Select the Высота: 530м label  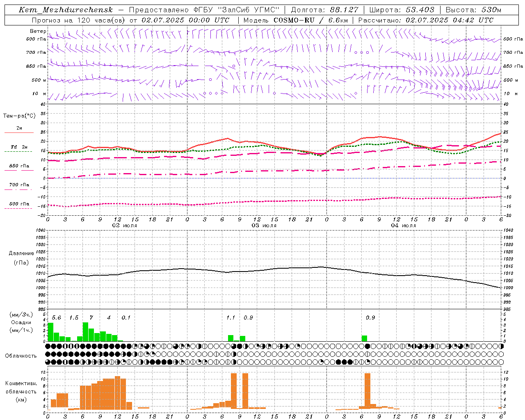pyautogui.click(x=473, y=10)
